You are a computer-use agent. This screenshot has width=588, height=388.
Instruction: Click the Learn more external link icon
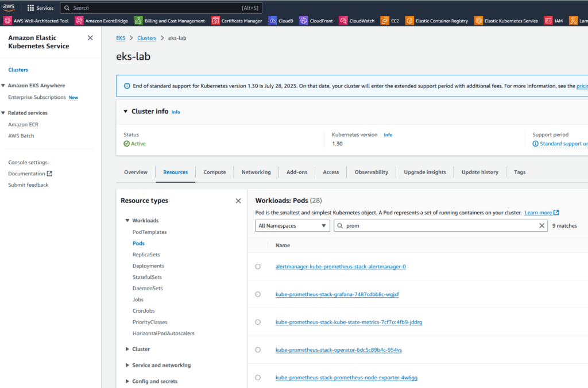pyautogui.click(x=556, y=212)
